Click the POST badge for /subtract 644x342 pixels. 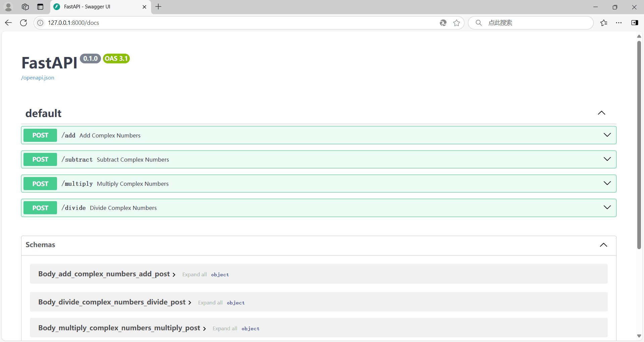(x=40, y=160)
